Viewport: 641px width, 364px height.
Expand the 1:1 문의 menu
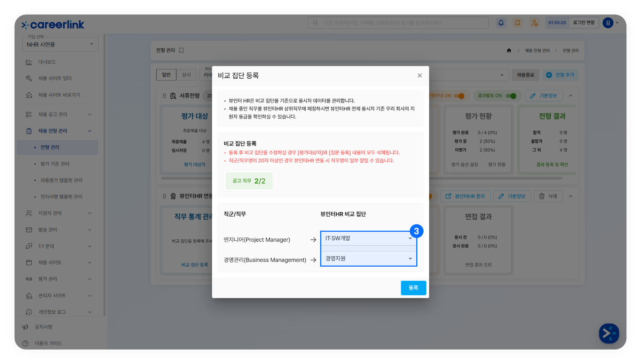click(90, 246)
